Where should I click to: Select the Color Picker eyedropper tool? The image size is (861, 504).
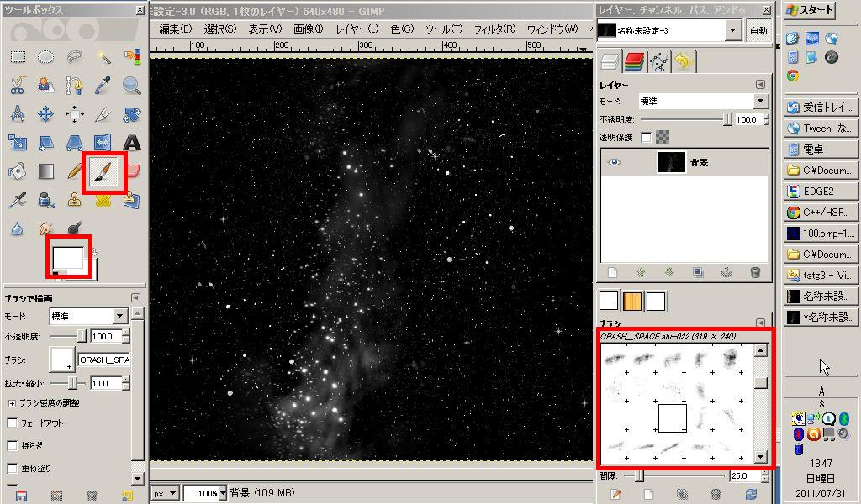tap(103, 85)
